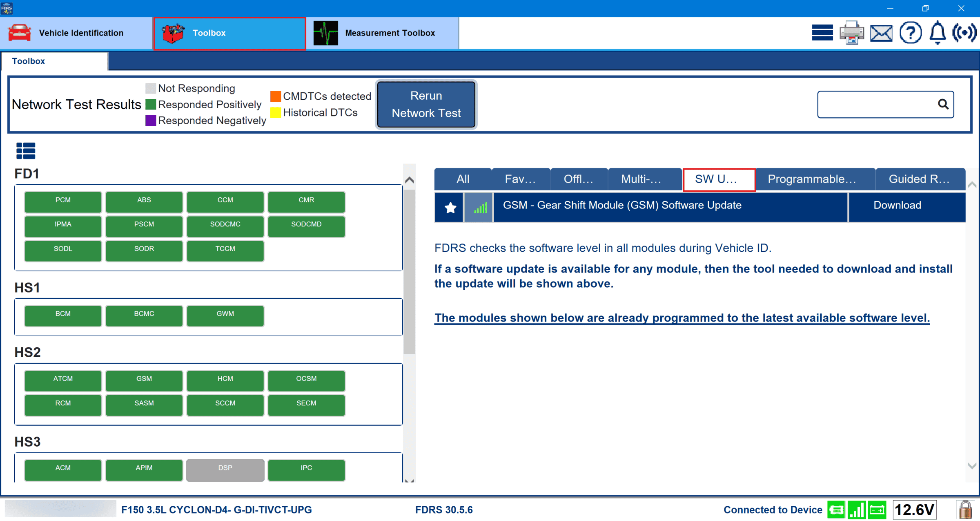
Task: Click the search magnifier icon
Action: (943, 105)
